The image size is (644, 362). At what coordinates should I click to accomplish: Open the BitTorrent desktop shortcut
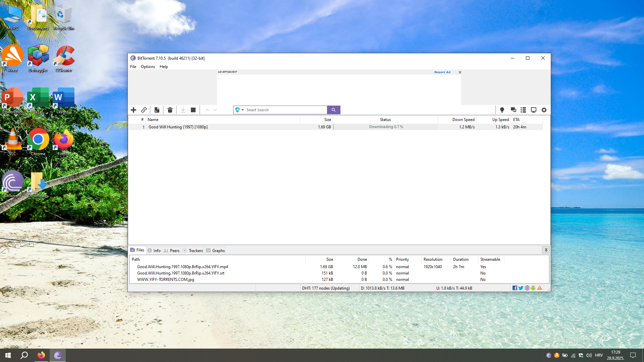tap(13, 184)
